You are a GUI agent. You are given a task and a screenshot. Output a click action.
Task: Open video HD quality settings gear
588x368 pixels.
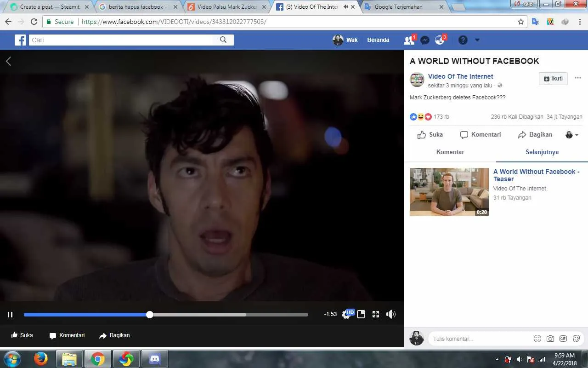tap(347, 314)
